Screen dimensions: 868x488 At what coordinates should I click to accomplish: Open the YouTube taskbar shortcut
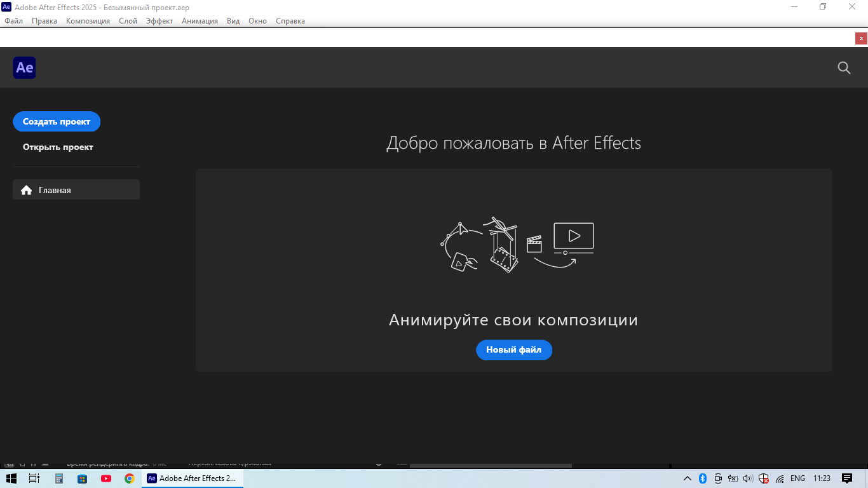[x=106, y=478]
